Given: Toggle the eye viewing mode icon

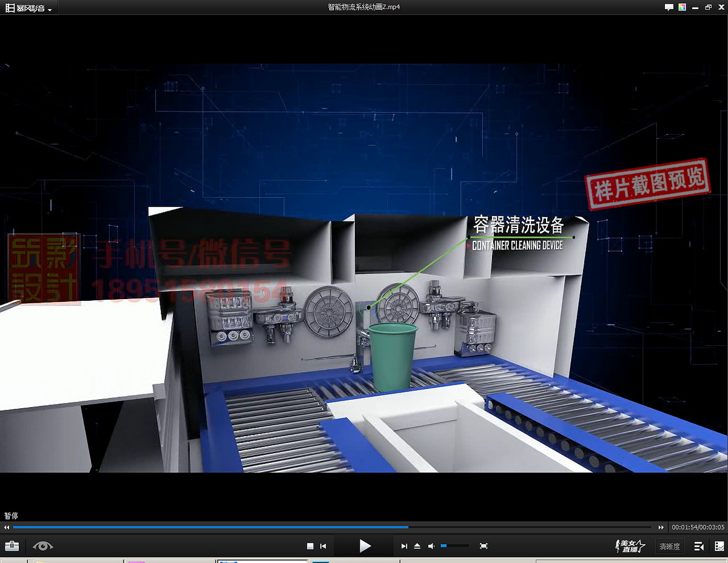Looking at the screenshot, I should tap(43, 546).
